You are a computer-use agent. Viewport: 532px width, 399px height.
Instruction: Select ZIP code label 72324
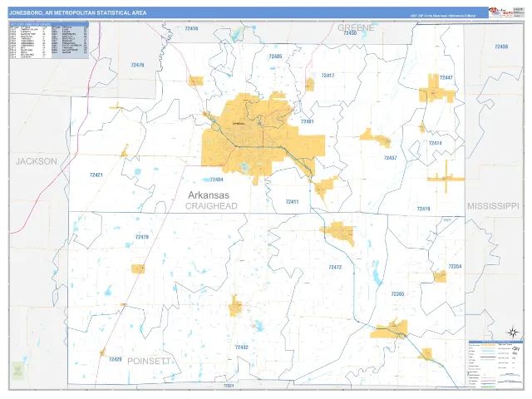coord(229,386)
